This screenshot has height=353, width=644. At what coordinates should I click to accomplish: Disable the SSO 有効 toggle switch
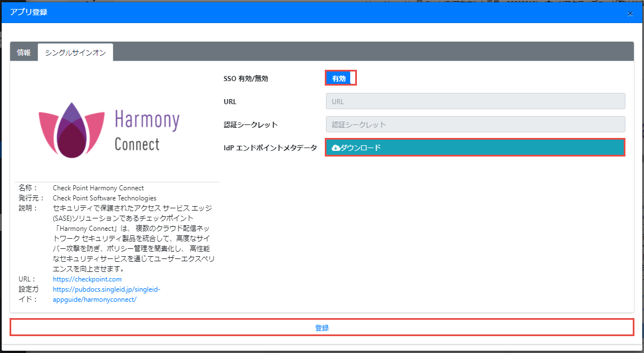tap(341, 78)
